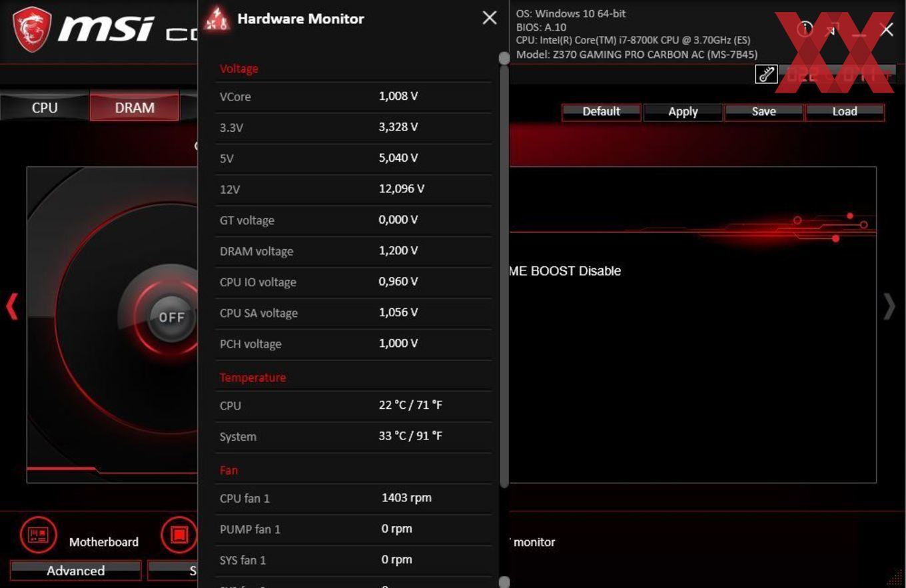This screenshot has height=588, width=906.
Task: Click the VCore value 1,008 V
Action: 398,96
